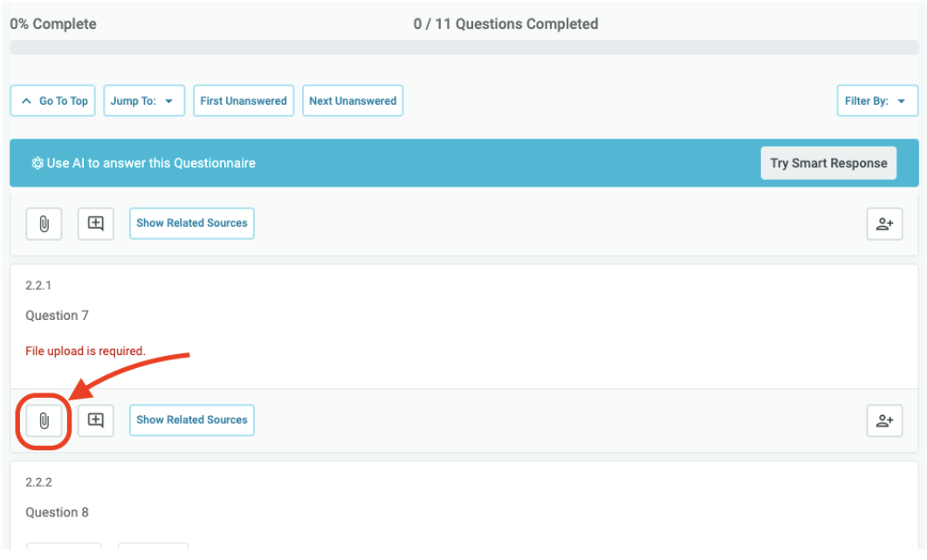Screen dimensions: 927x560
Task: Go to First Unanswered question
Action: [x=244, y=101]
